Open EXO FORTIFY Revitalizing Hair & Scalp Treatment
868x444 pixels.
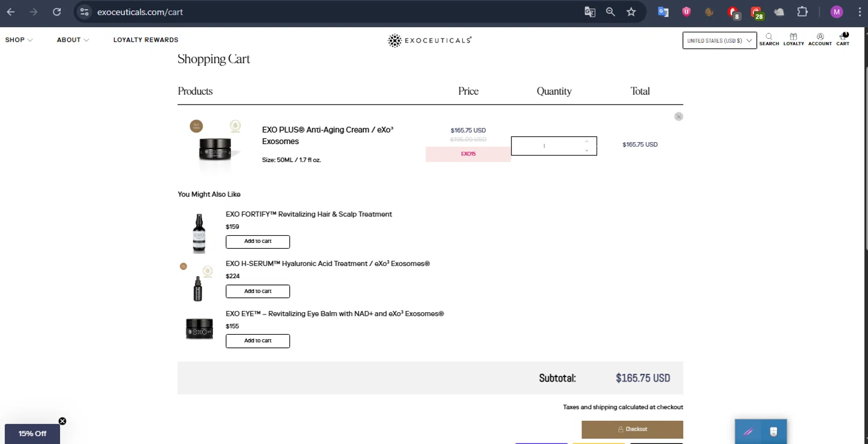point(308,214)
